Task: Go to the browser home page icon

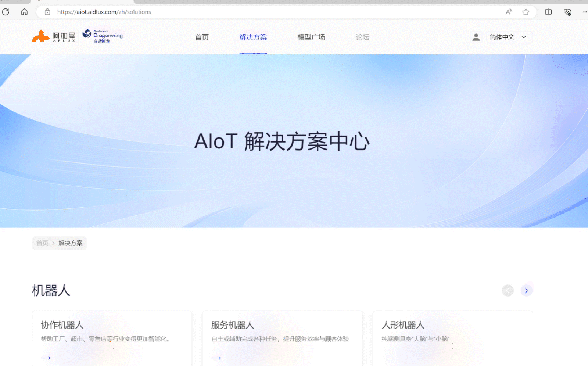Action: (x=24, y=12)
